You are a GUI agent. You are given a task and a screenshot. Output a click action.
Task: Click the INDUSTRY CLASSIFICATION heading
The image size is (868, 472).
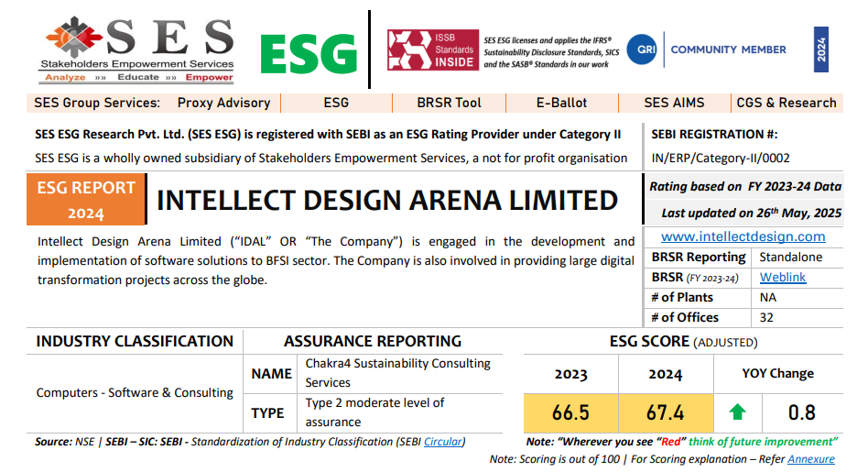(x=135, y=341)
